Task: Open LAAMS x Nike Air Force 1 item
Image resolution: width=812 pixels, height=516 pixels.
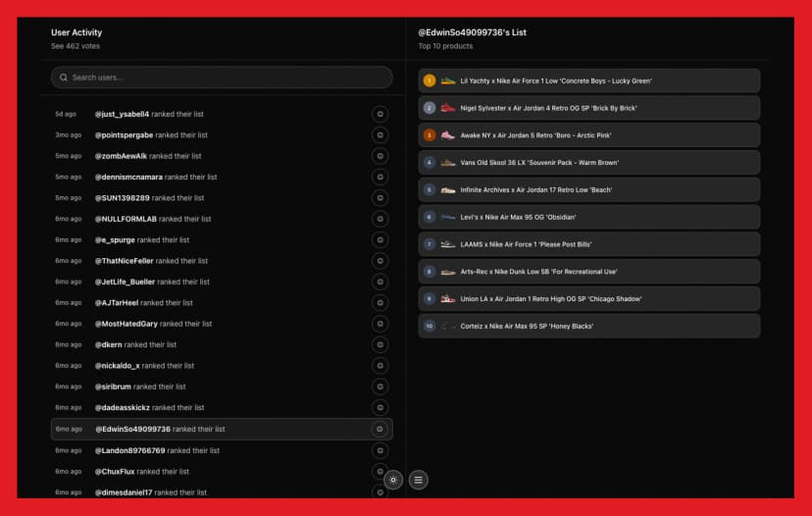Action: coord(589,244)
